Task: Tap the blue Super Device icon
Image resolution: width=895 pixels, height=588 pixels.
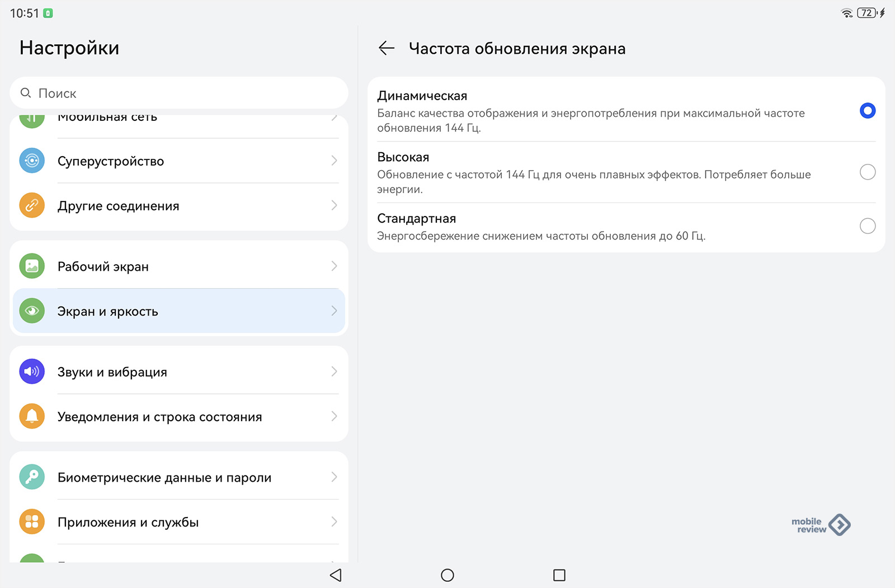Action: coord(32,161)
